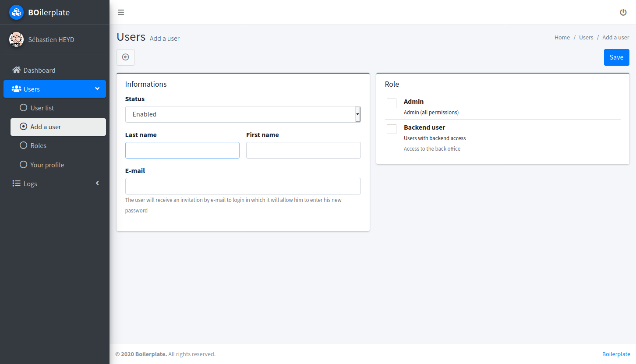Click Users in the breadcrumb

pyautogui.click(x=586, y=37)
